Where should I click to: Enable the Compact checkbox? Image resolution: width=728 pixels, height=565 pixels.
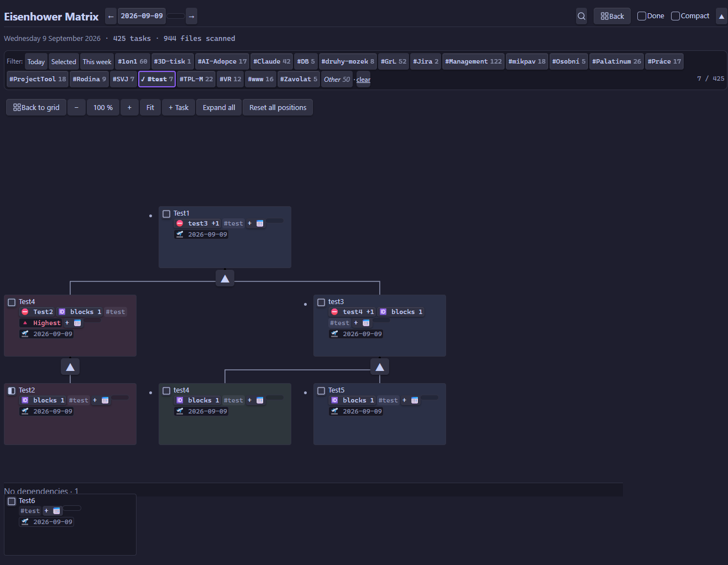(x=675, y=16)
